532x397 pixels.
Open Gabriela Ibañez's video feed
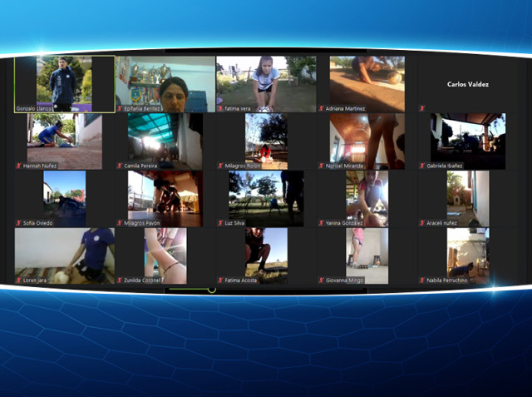click(x=468, y=141)
